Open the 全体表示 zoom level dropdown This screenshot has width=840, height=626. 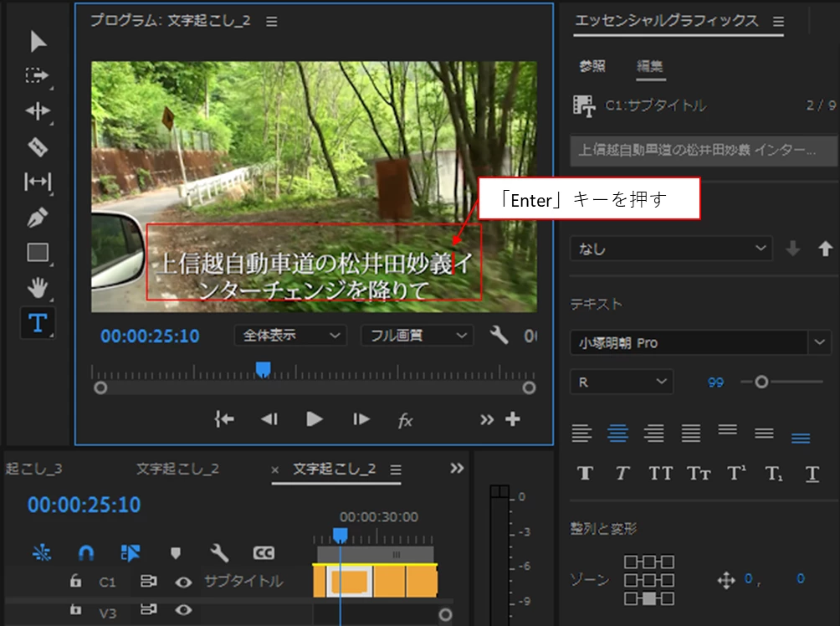[290, 336]
